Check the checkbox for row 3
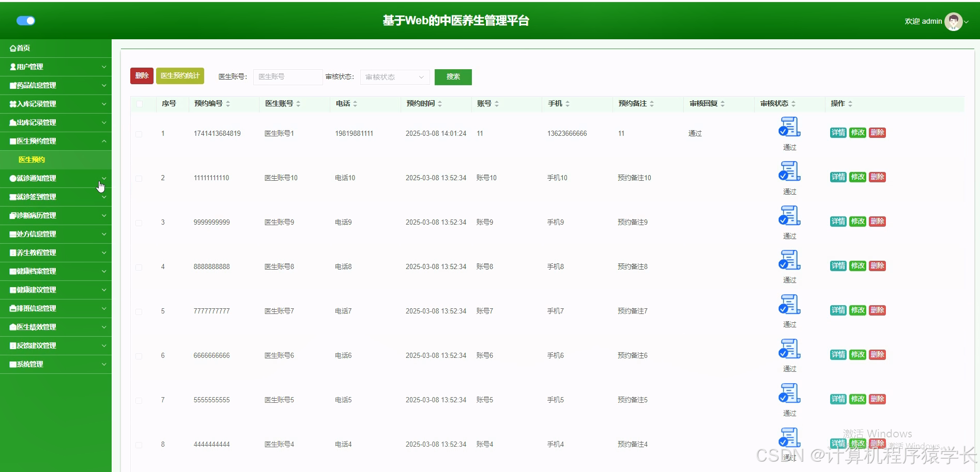The height and width of the screenshot is (472, 980). coord(139,223)
